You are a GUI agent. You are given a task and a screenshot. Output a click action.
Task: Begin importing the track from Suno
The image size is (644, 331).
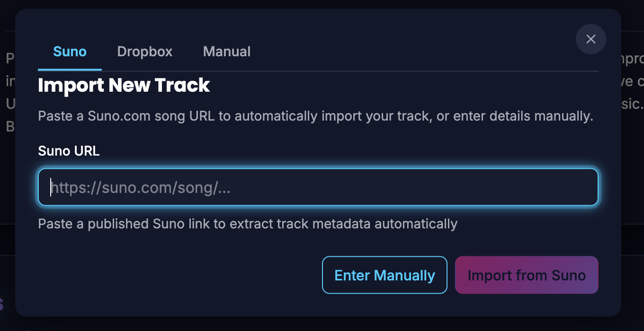526,275
